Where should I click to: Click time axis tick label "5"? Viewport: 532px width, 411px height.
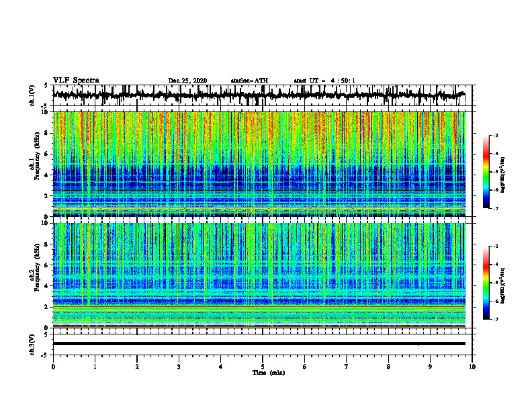[263, 367]
